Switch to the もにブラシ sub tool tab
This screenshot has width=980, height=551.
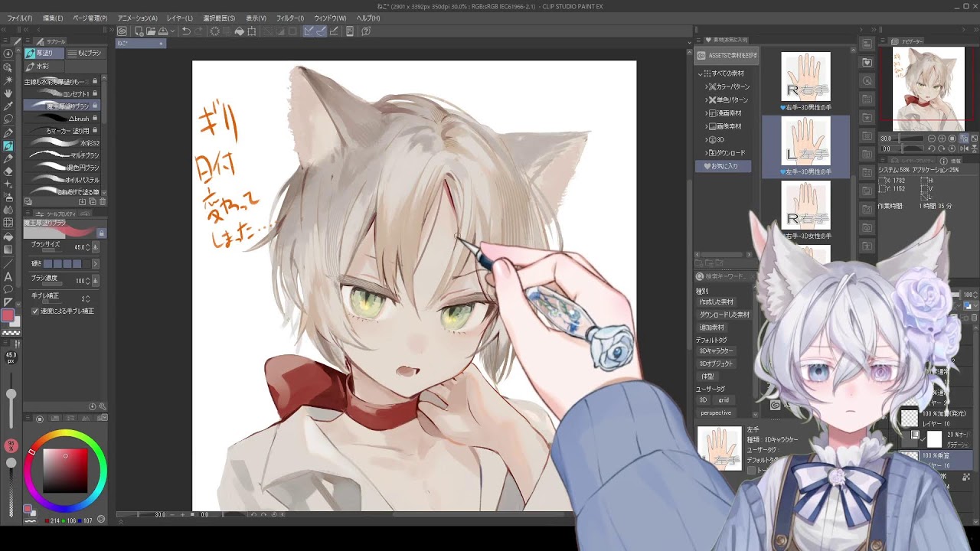tap(85, 53)
